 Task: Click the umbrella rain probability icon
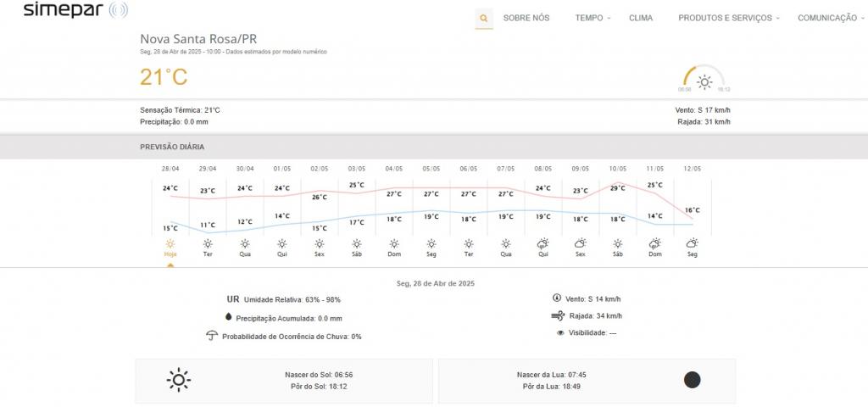212,336
